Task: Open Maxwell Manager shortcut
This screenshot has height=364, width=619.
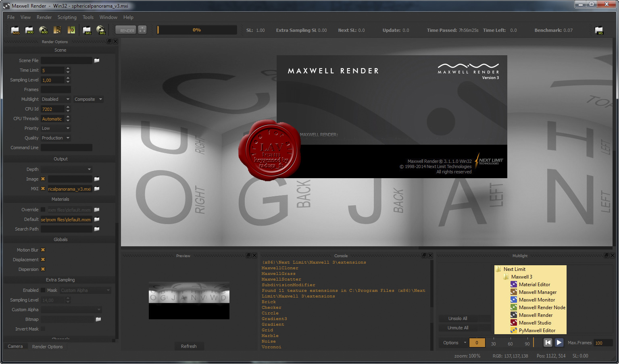Action: pyautogui.click(x=534, y=292)
